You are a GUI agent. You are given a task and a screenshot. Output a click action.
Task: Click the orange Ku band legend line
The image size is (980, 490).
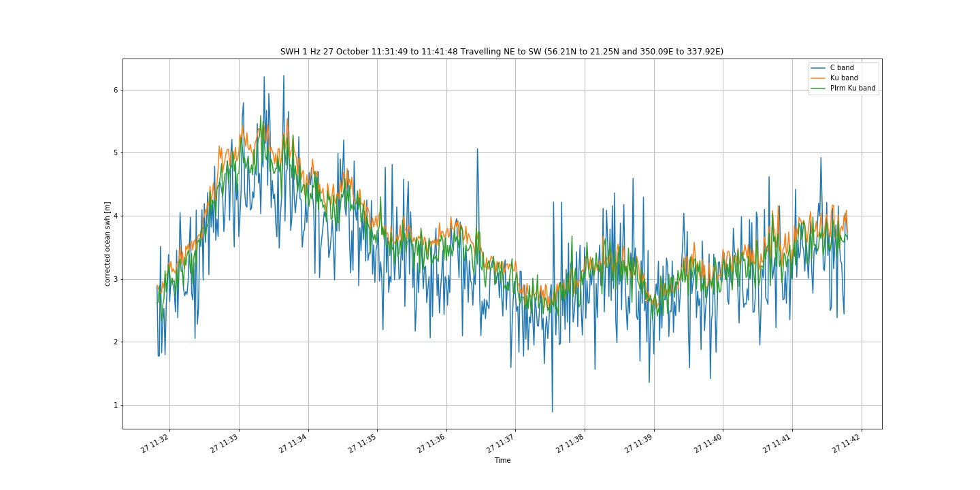818,78
